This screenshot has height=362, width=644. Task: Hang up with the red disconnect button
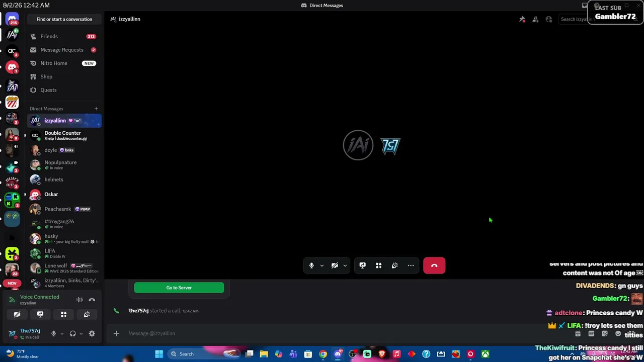[434, 265]
